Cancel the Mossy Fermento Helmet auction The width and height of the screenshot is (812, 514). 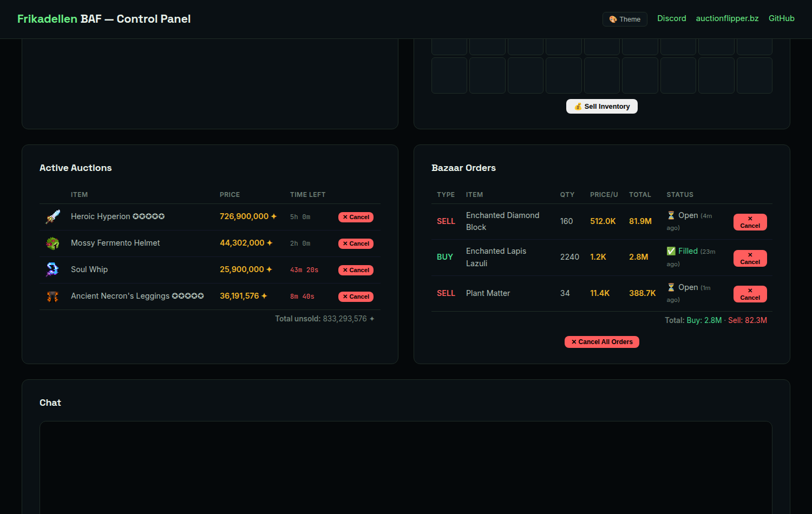(x=356, y=243)
